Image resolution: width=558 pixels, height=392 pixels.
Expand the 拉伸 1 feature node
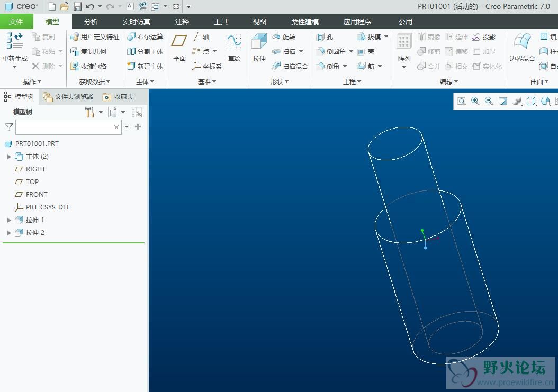pyautogui.click(x=9, y=220)
